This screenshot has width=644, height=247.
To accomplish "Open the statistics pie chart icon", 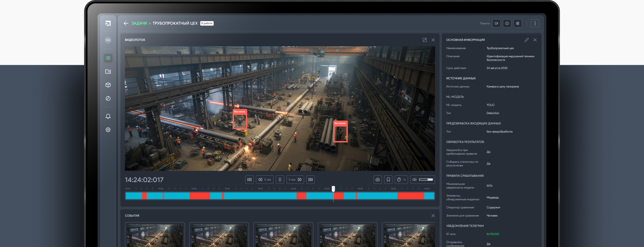I will [108, 98].
